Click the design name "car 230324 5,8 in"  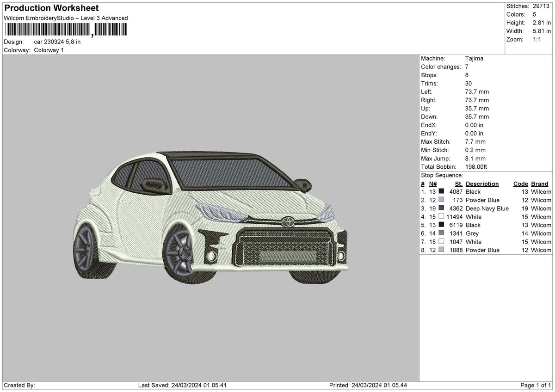click(57, 42)
